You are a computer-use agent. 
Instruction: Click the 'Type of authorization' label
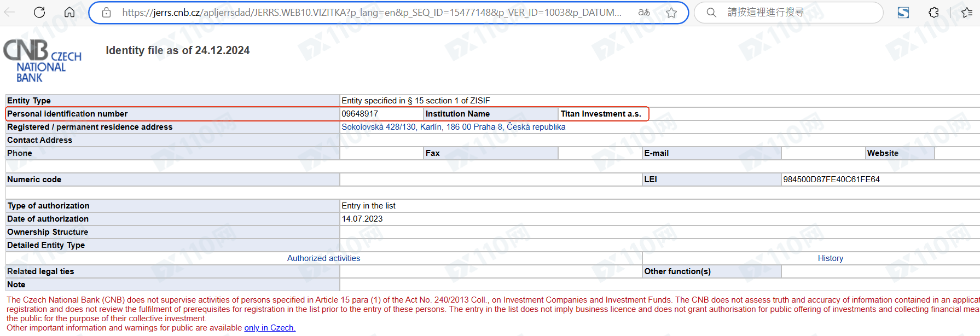[x=48, y=206]
